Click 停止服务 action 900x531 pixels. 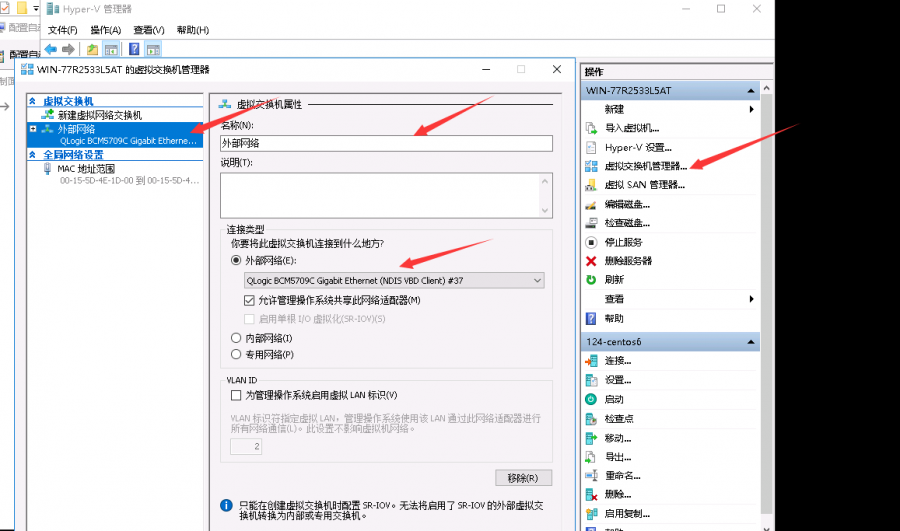pos(623,242)
